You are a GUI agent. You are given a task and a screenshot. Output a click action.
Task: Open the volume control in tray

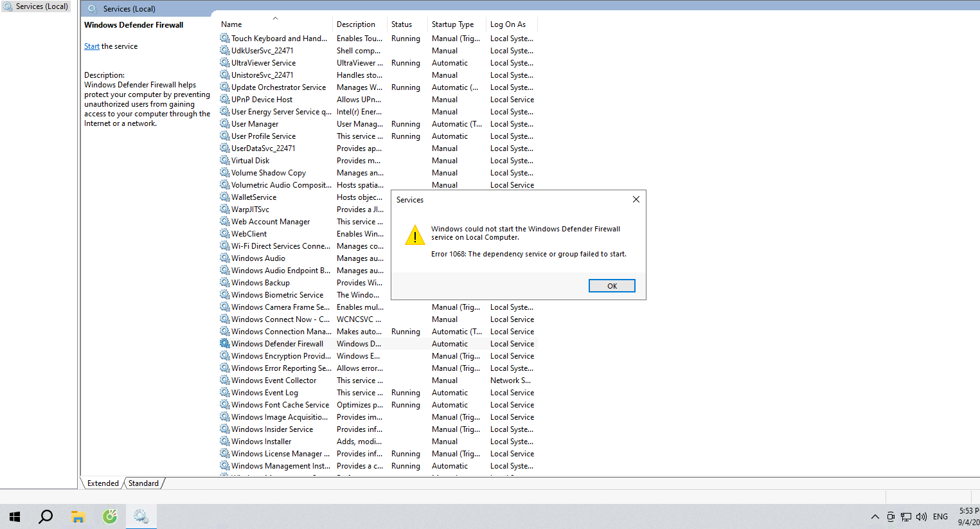(x=922, y=517)
